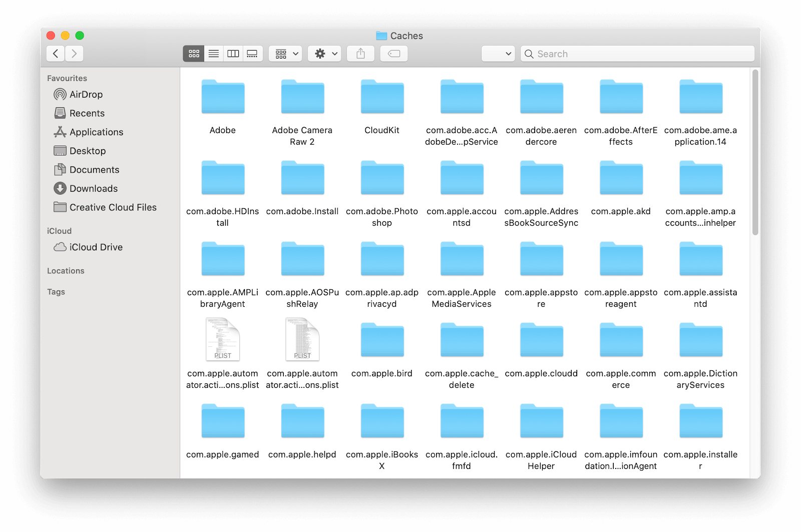Open the group-by arrangement dropdown
Viewport: 801px width, 532px height.
285,54
